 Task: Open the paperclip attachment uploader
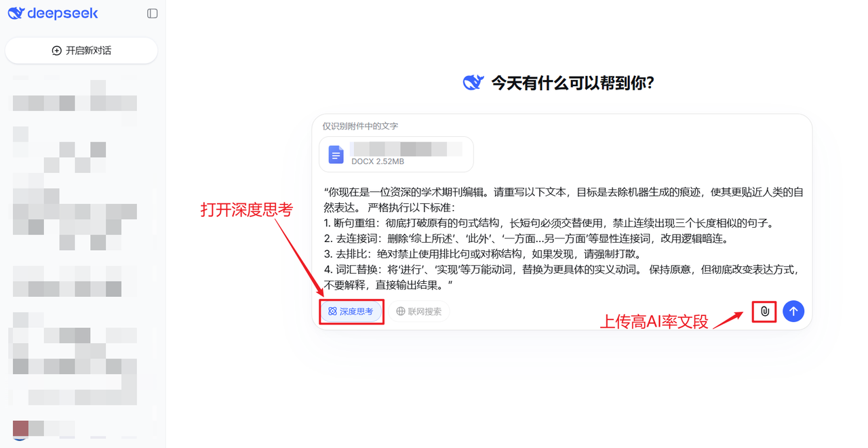click(x=764, y=311)
